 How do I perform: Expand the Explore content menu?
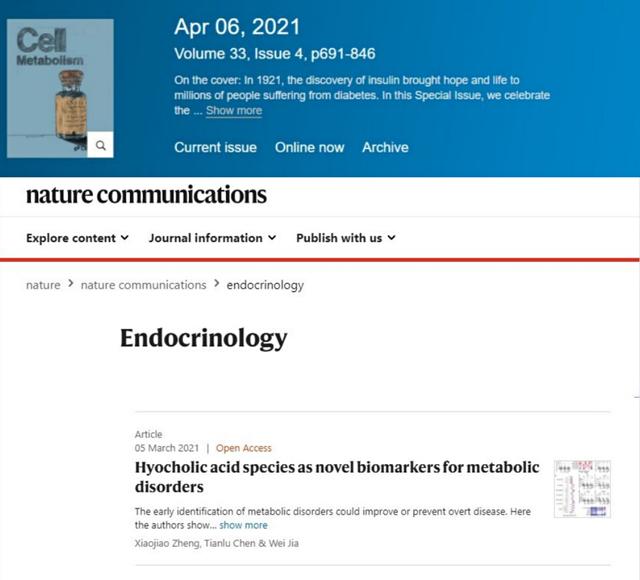click(x=78, y=238)
